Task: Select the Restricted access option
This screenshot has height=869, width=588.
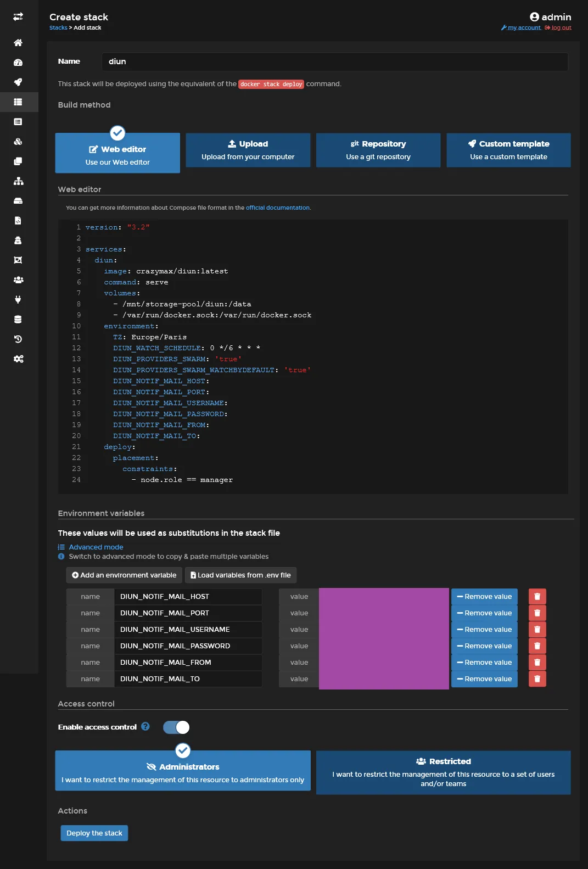Action: pos(443,772)
